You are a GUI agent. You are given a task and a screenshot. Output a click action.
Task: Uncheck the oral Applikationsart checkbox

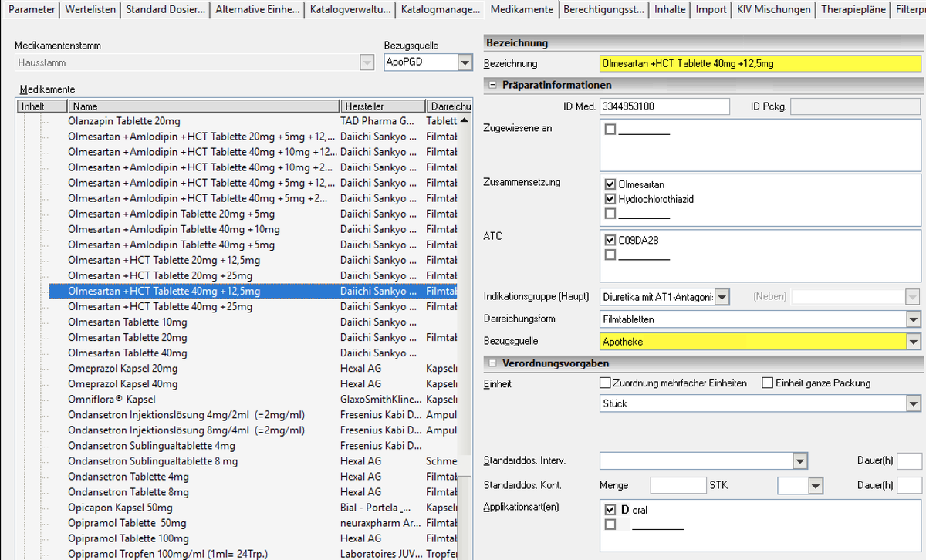click(610, 510)
